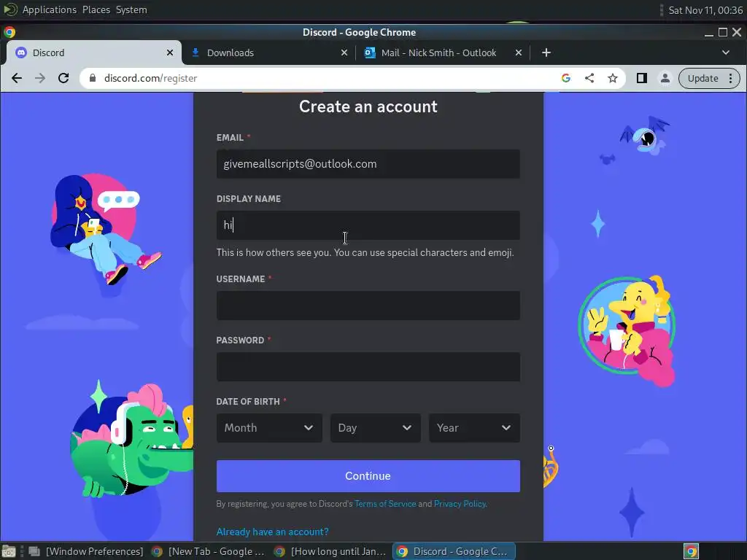Share this page using the share icon

[x=589, y=78]
